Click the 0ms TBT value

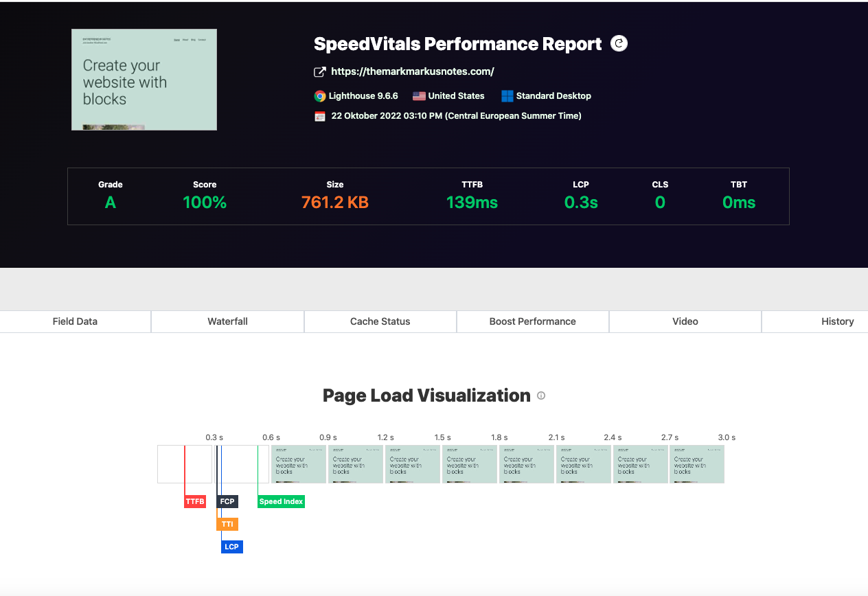coord(739,203)
